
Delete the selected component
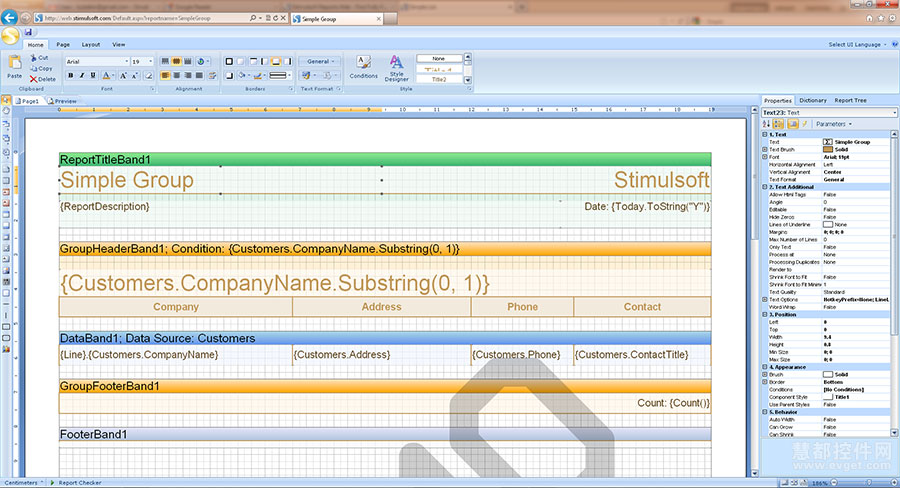coord(43,79)
